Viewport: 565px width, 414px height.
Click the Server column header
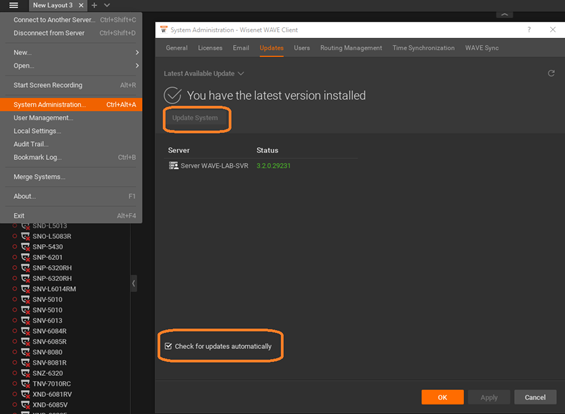point(179,150)
